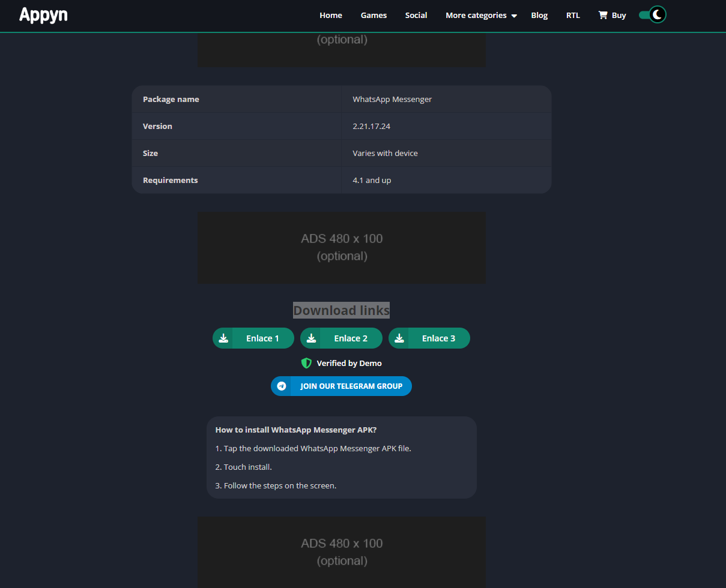Screen dimensions: 726x588
Task: Click the Requirements label cell
Action: coord(237,180)
